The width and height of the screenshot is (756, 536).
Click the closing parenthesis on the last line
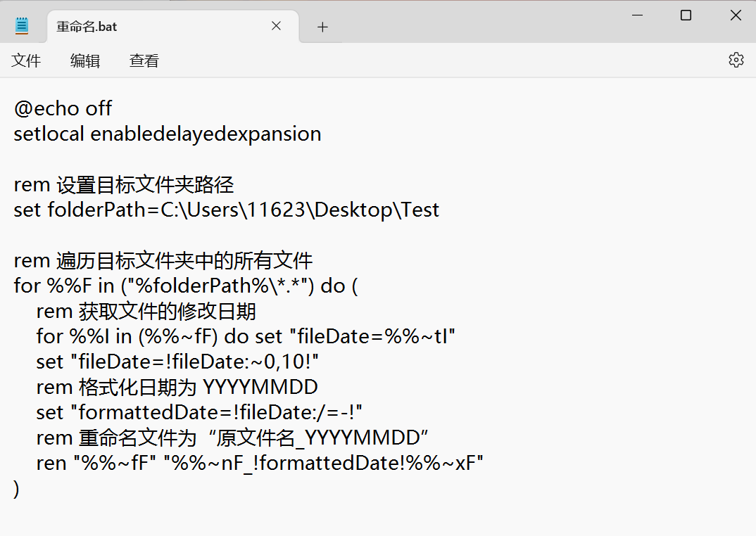tap(17, 489)
